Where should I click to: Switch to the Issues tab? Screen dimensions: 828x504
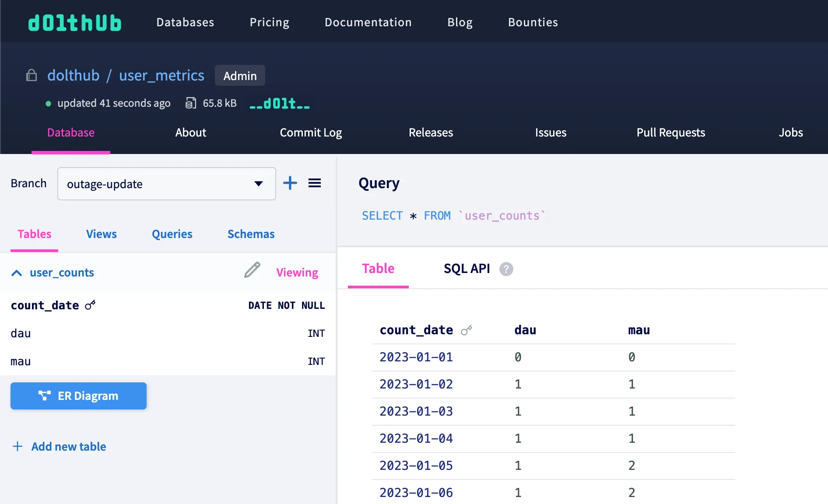550,133
